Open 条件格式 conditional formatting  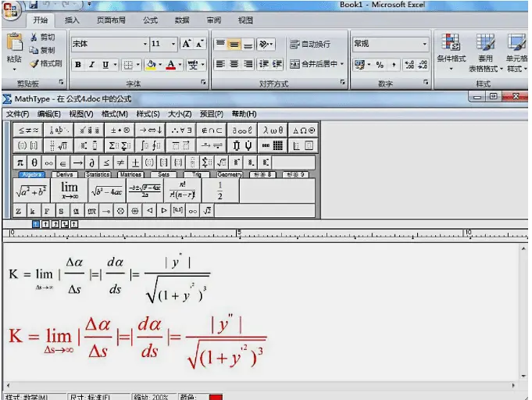tap(452, 52)
